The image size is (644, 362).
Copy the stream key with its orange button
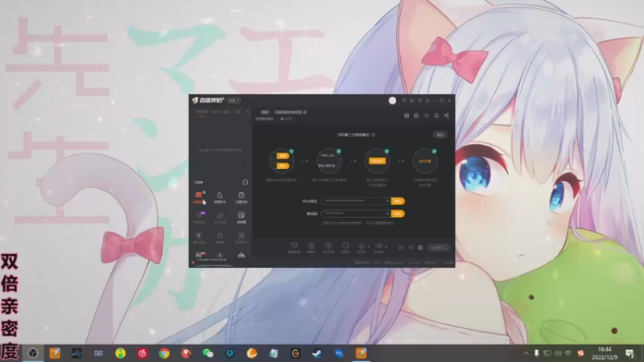(x=398, y=214)
